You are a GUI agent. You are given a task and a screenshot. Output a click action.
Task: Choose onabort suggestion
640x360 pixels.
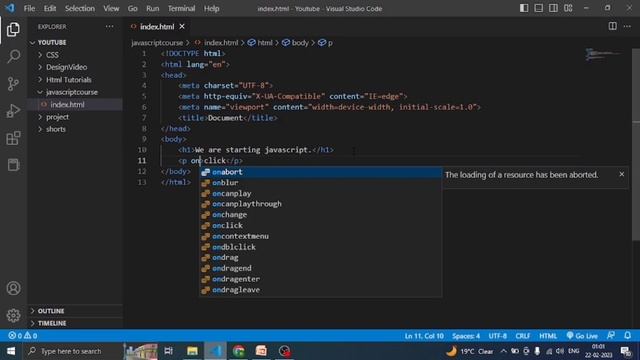[x=320, y=172]
